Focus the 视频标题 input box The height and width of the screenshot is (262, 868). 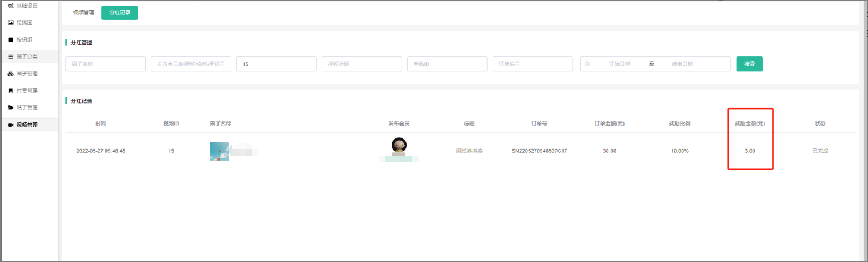coord(362,64)
